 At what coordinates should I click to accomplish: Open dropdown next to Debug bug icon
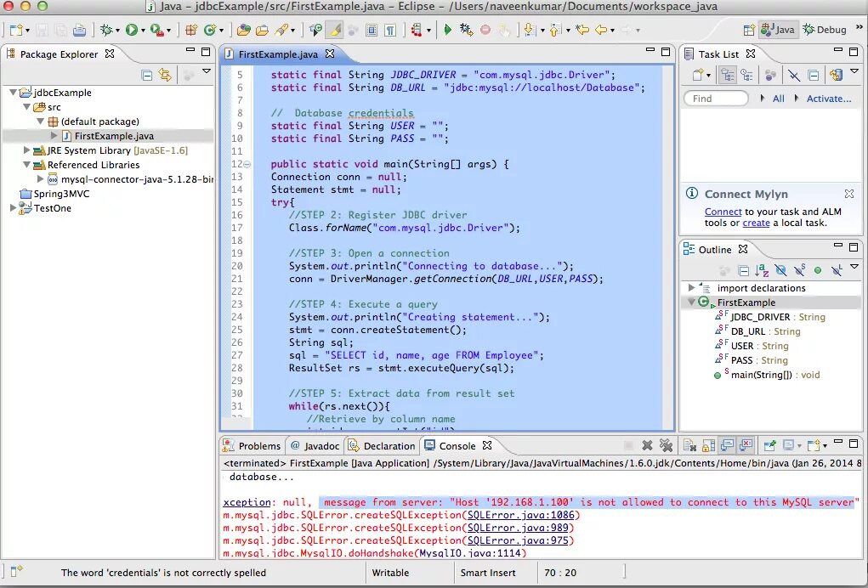click(117, 31)
